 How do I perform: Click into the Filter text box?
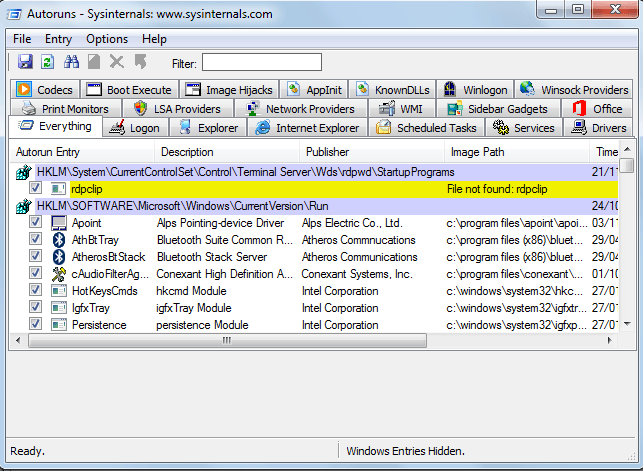[262, 62]
